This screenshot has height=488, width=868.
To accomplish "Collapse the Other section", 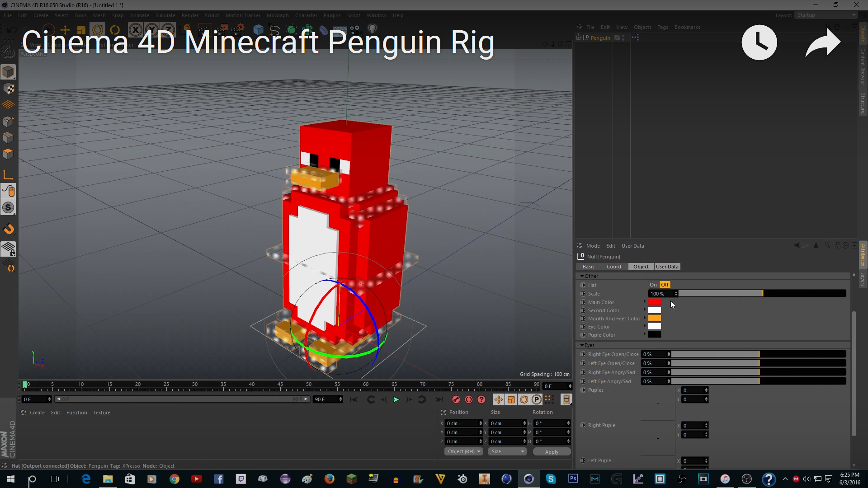I will point(582,276).
